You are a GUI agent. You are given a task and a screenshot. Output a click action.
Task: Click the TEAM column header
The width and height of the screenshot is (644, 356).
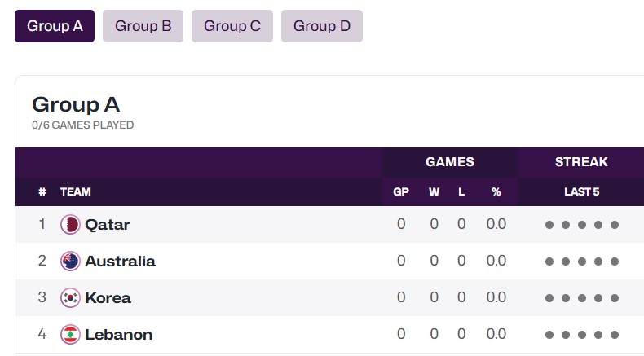76,191
